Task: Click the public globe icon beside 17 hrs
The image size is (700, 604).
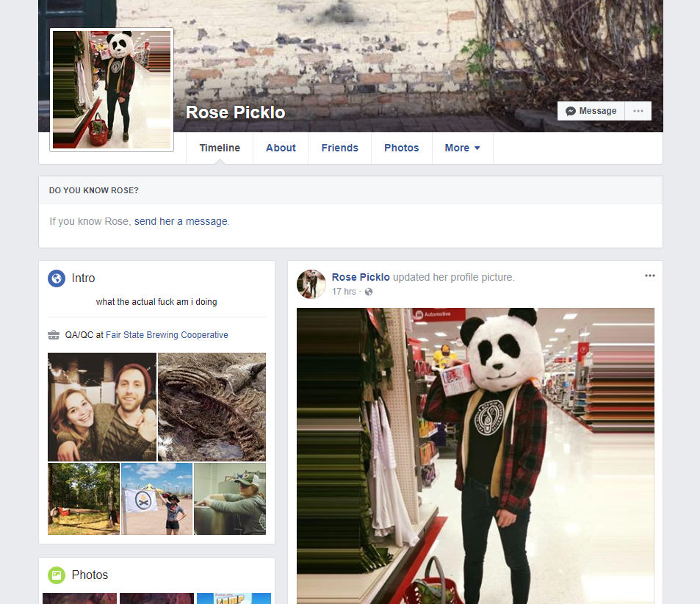Action: [369, 292]
